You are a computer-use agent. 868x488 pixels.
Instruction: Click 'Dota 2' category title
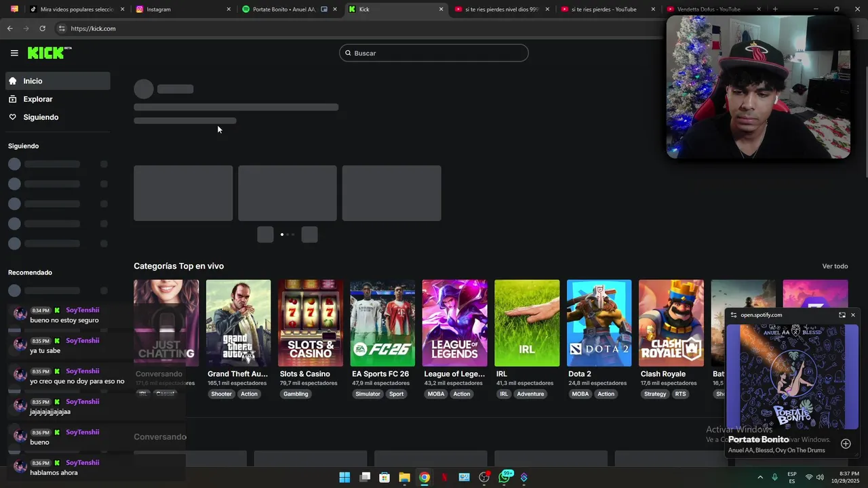580,374
